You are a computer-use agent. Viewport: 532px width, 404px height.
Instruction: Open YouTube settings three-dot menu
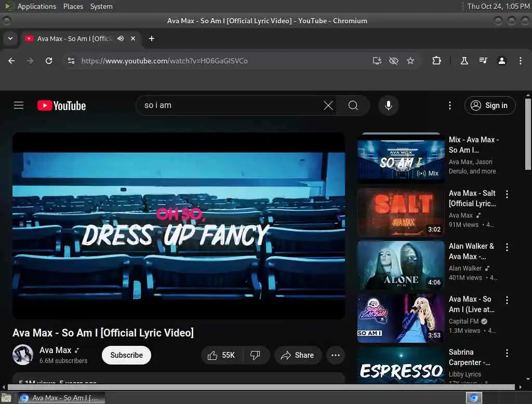450,105
